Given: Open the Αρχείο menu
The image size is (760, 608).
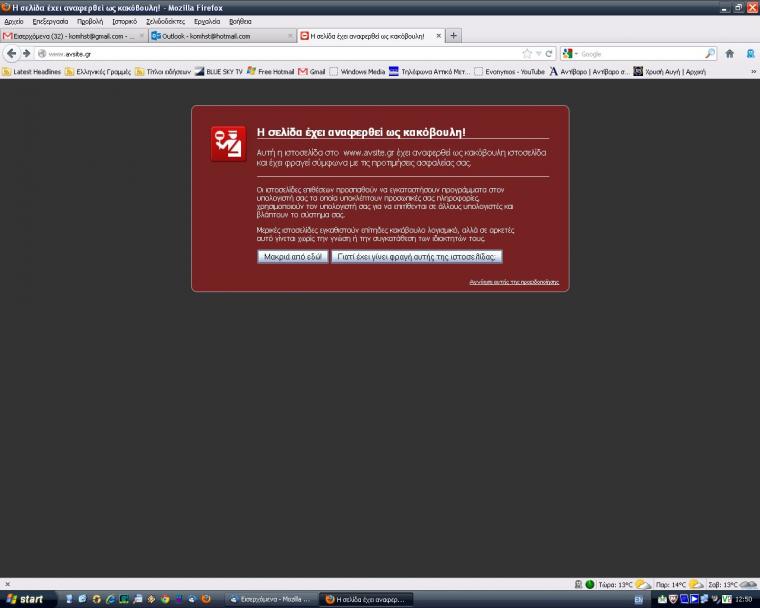Looking at the screenshot, I should tap(14, 21).
